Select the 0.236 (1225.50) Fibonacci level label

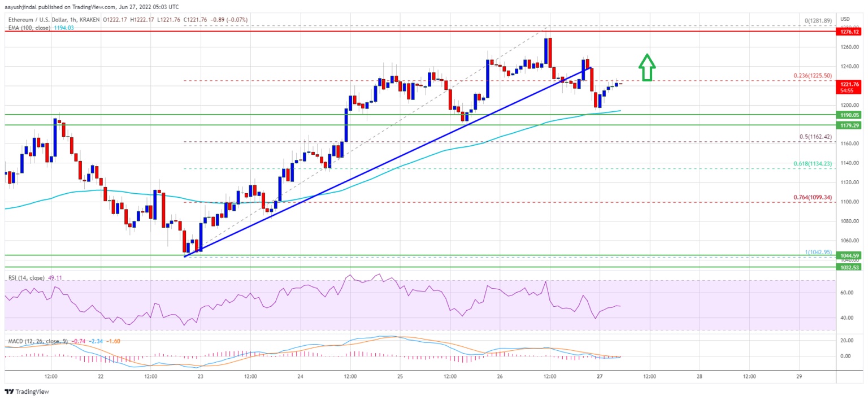(x=817, y=76)
